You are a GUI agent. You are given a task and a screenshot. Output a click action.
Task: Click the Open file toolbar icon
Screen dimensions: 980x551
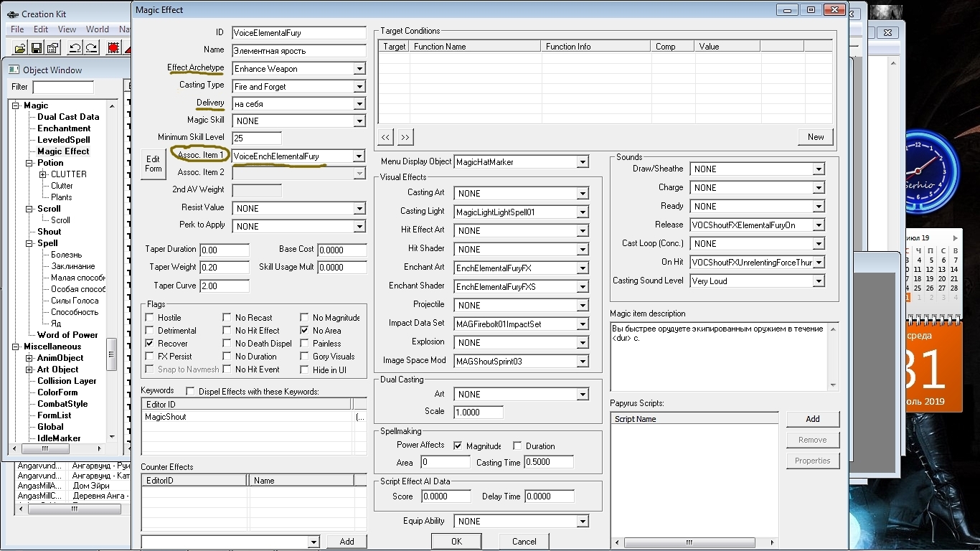click(x=20, y=48)
